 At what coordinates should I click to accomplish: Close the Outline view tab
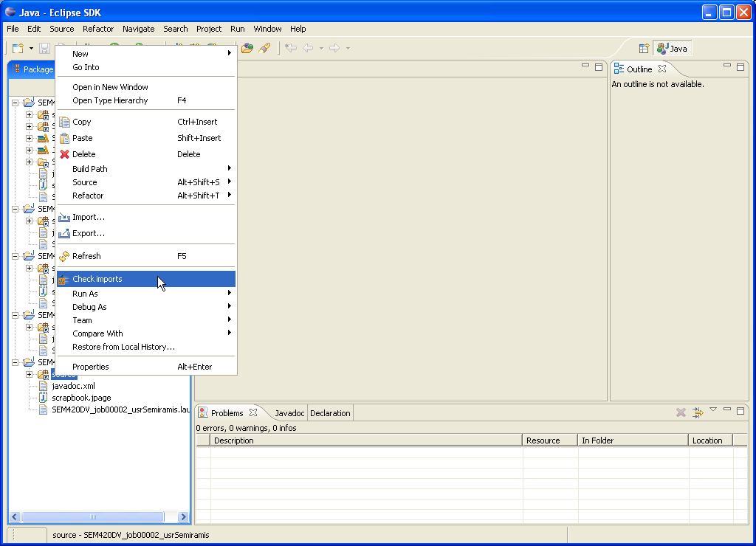pyautogui.click(x=662, y=69)
